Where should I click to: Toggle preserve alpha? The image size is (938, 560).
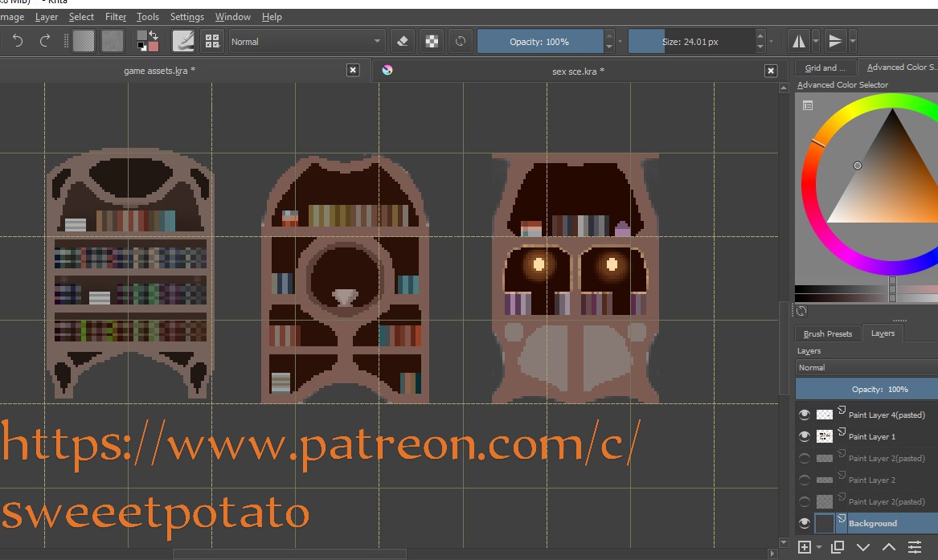[x=432, y=41]
